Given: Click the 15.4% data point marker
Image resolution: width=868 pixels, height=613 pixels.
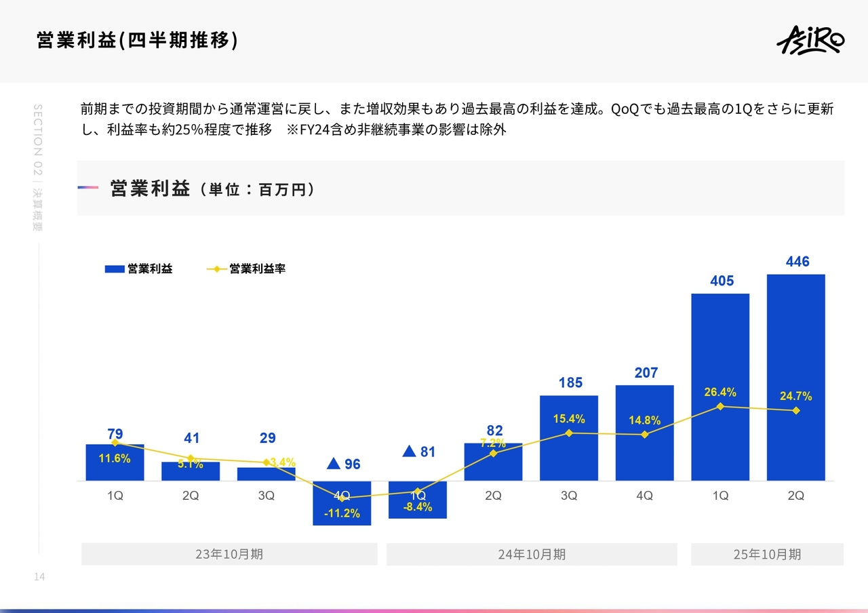Looking at the screenshot, I should [569, 433].
